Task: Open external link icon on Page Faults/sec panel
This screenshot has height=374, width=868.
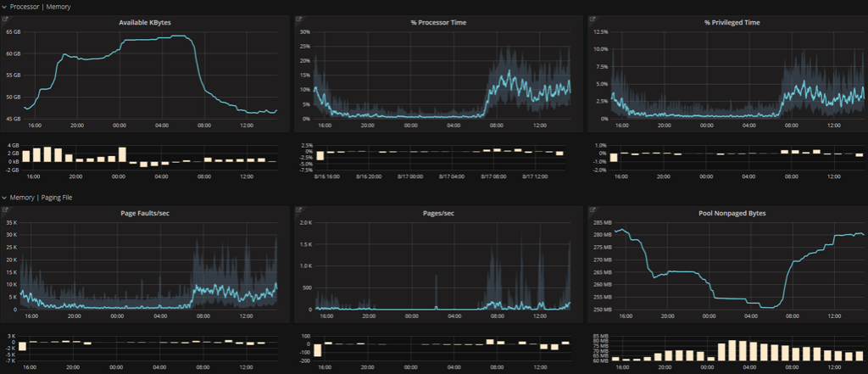Action: tap(7, 208)
